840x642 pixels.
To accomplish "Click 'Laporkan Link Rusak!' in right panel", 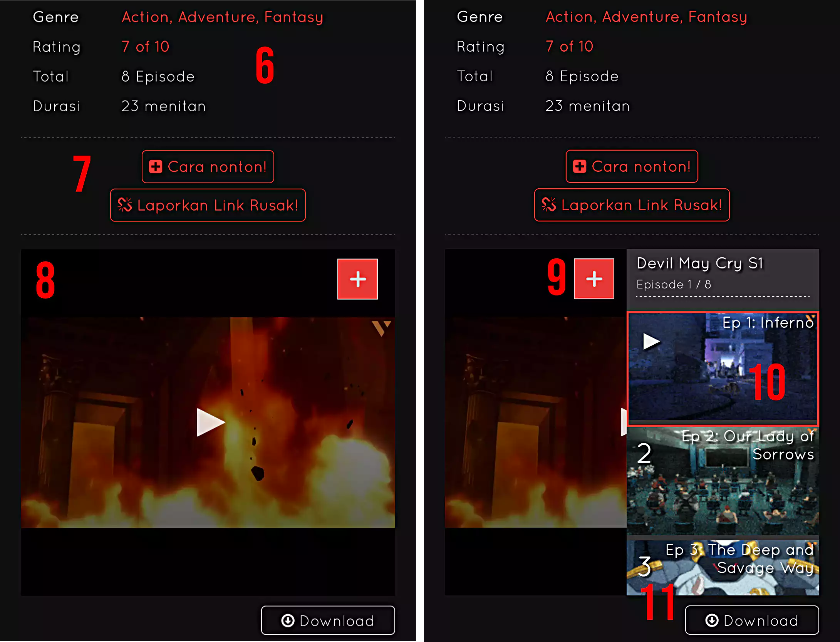I will 632,205.
